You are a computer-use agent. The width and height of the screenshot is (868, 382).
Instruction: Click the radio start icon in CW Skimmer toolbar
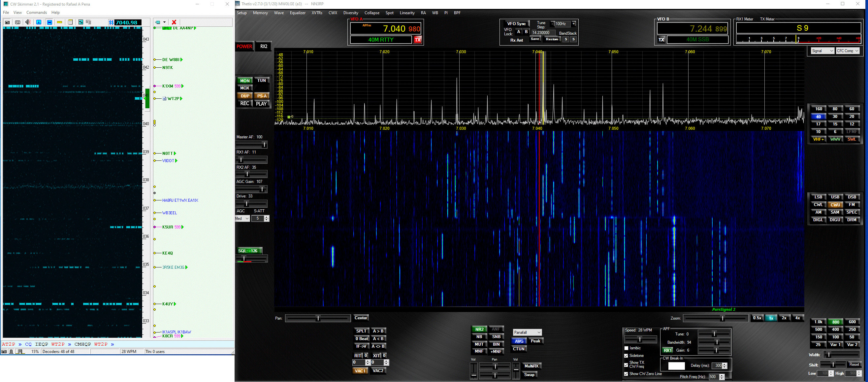coord(7,22)
